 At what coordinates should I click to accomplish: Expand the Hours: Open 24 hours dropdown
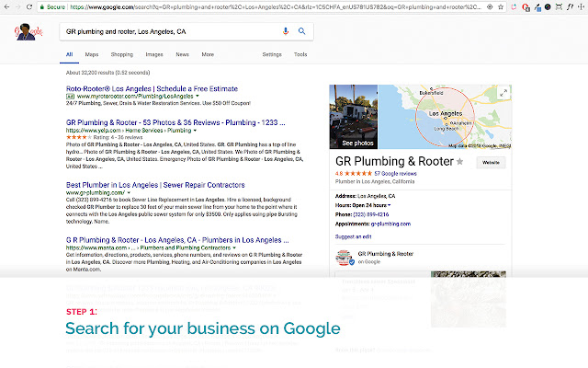click(390, 205)
